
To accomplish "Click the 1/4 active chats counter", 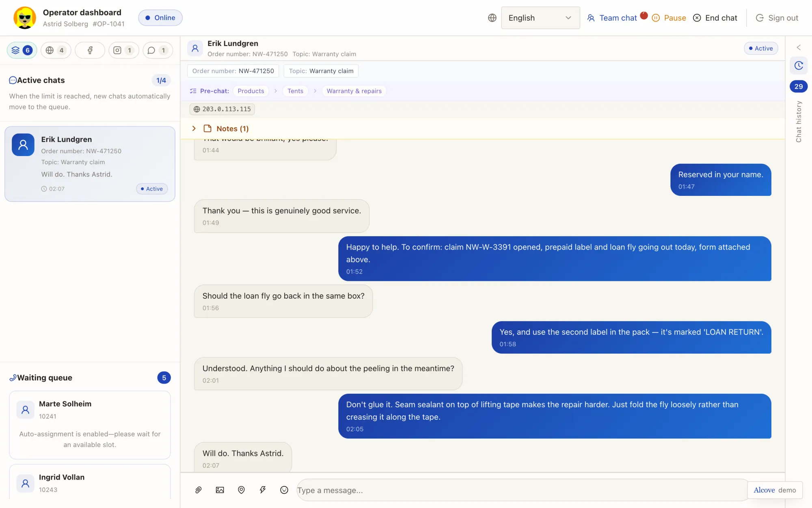I will 161,80.
